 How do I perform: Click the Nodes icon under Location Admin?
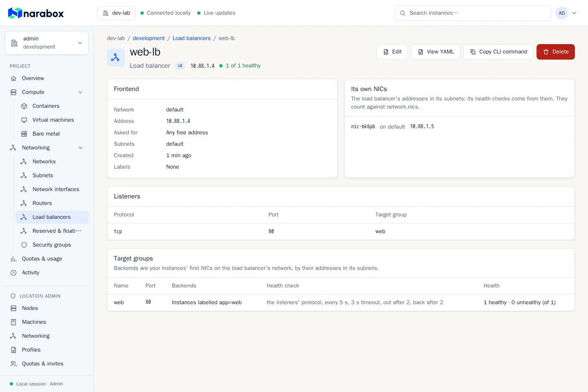tap(13, 308)
